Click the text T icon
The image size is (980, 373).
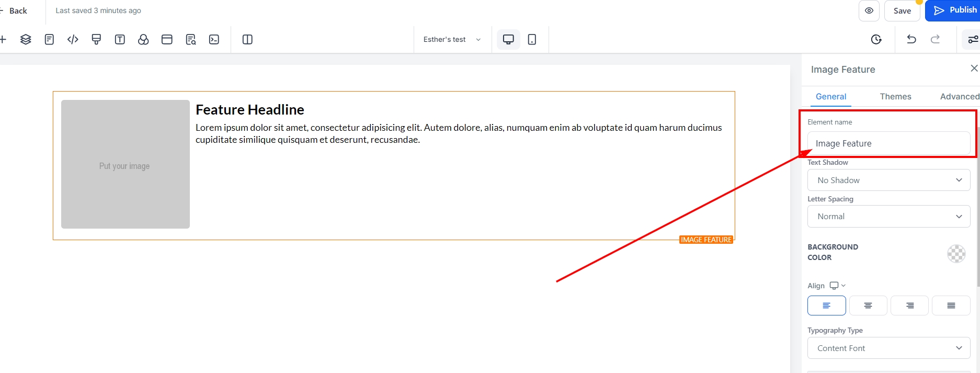coord(120,39)
